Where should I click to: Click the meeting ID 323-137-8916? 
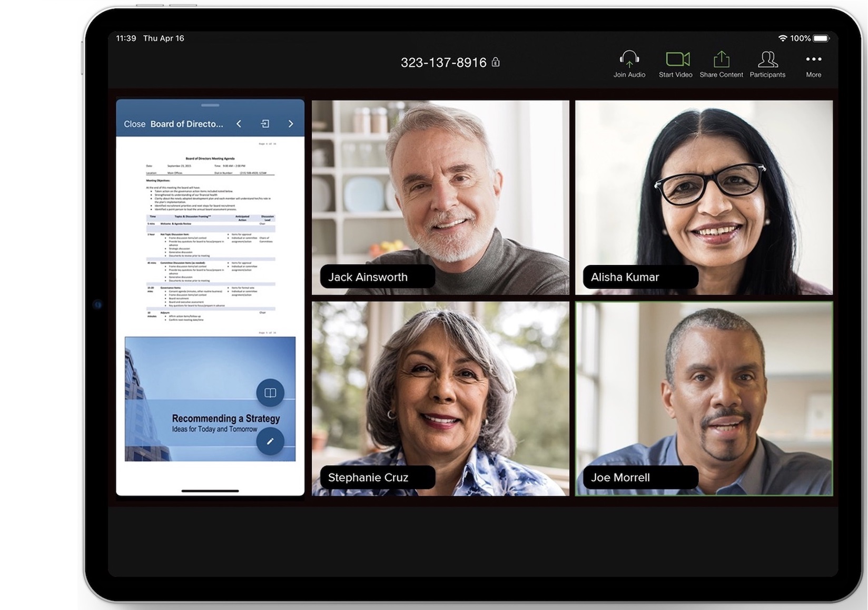[443, 63]
